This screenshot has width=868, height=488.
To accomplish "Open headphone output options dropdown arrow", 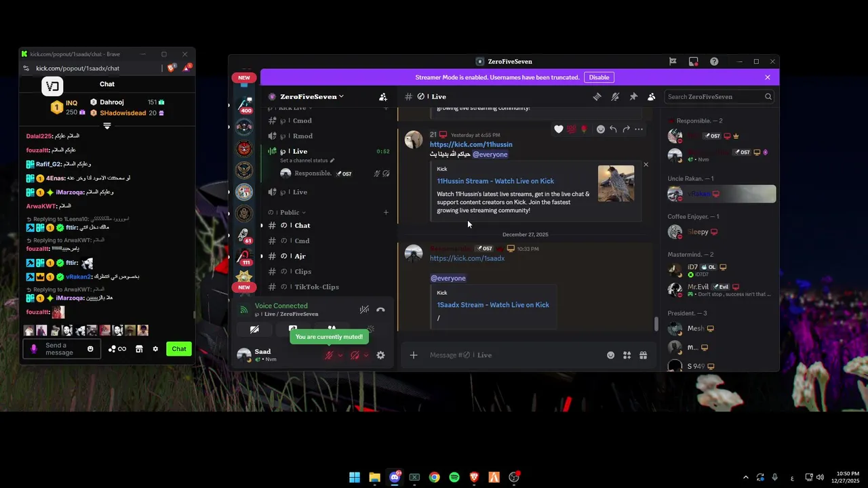I will pyautogui.click(x=366, y=355).
